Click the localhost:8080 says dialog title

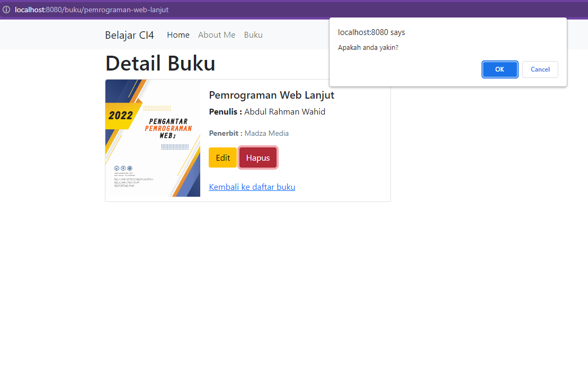[x=371, y=32]
